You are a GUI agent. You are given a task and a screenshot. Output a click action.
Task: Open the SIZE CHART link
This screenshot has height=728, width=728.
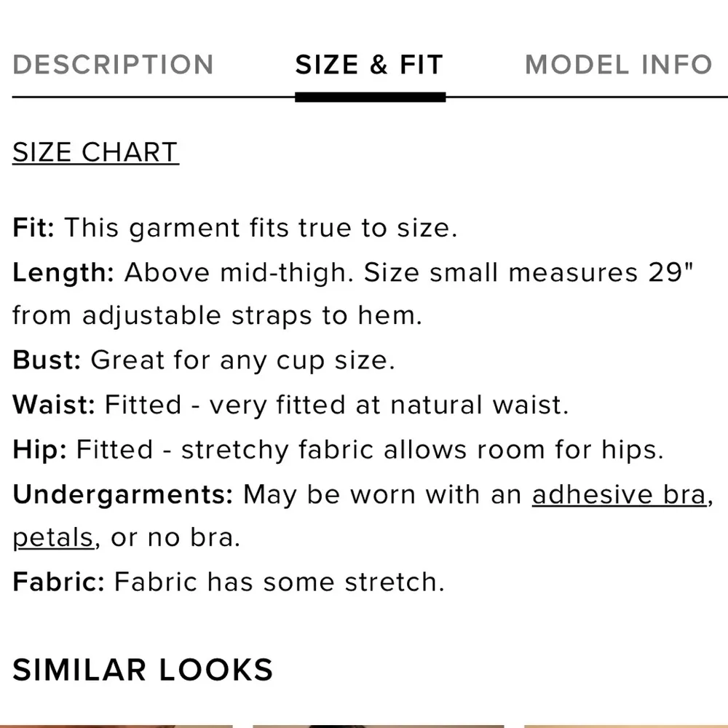[x=95, y=153]
